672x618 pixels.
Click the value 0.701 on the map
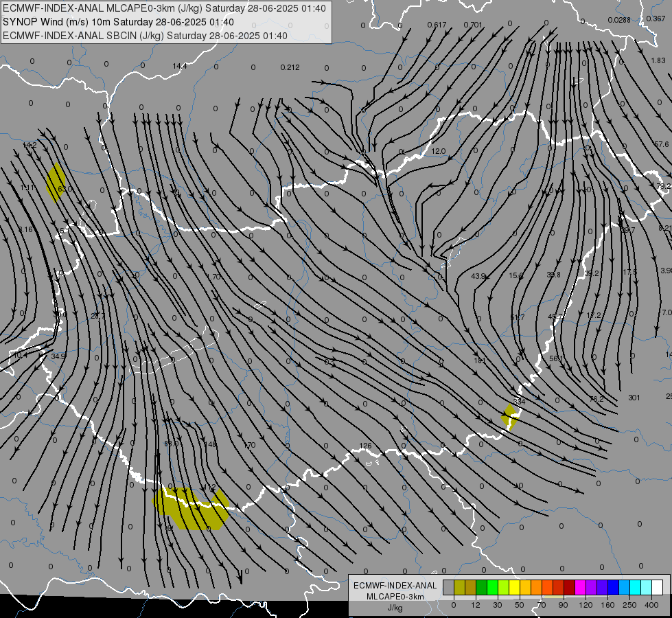click(473, 25)
